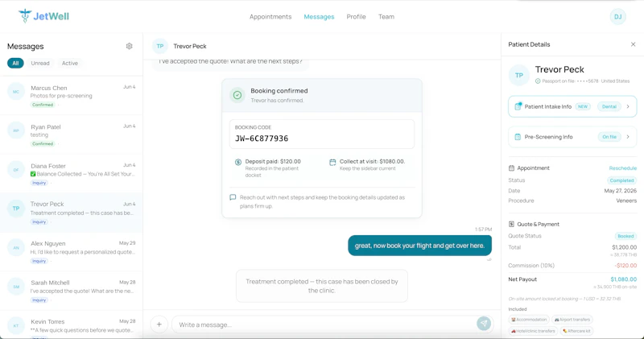The image size is (644, 339).
Task: Click Diana Foster's avatar icon
Action: [16, 170]
